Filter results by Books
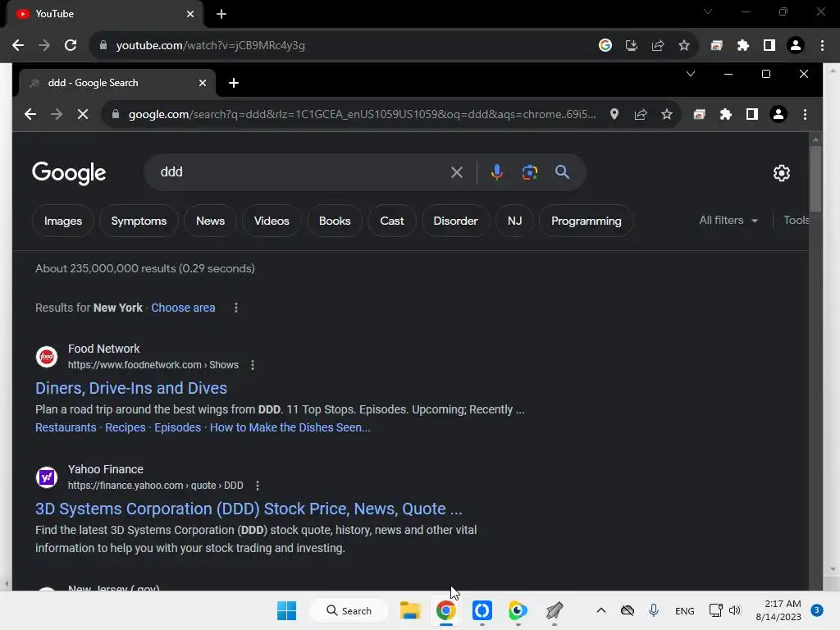The image size is (840, 630). pyautogui.click(x=335, y=221)
